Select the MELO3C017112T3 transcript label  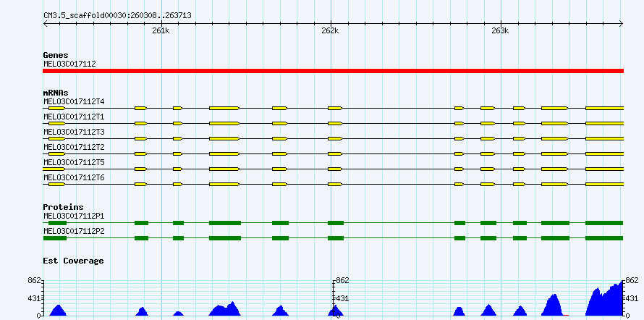pos(74,132)
